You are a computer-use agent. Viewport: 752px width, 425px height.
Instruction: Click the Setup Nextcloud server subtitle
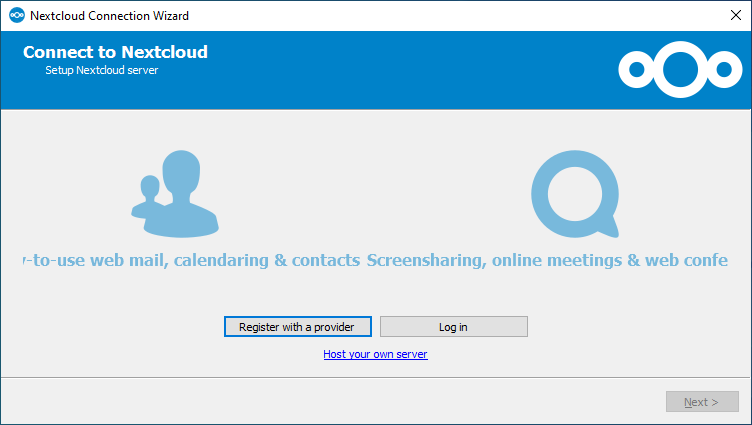point(102,70)
